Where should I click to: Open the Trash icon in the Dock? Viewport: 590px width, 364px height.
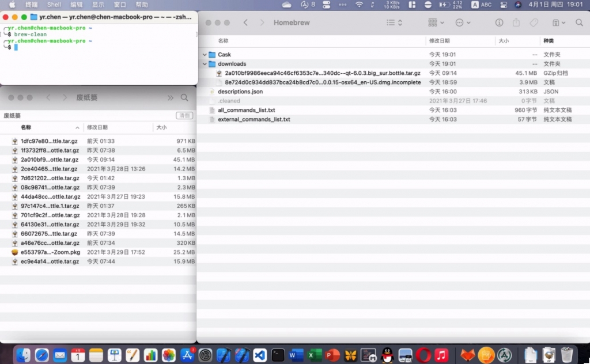[x=568, y=354]
